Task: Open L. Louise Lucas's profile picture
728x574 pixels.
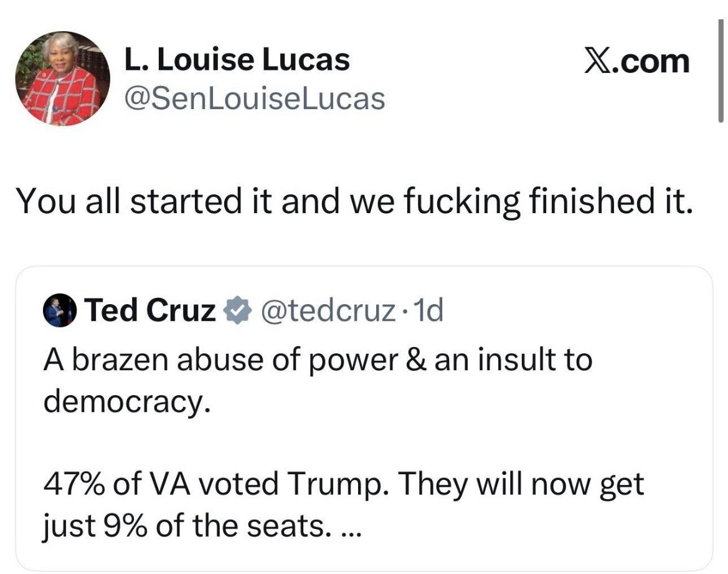Action: coord(62,79)
